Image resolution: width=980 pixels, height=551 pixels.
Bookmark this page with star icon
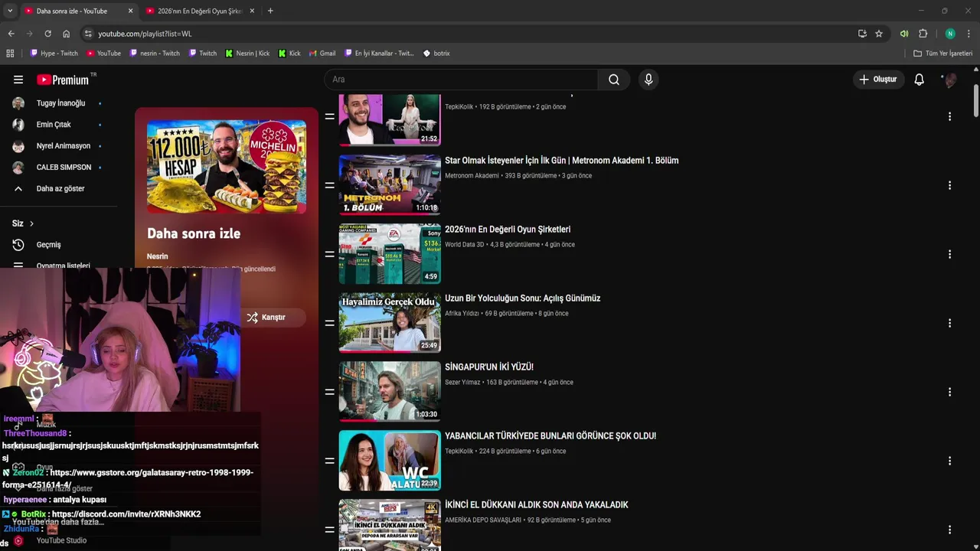[x=879, y=34]
